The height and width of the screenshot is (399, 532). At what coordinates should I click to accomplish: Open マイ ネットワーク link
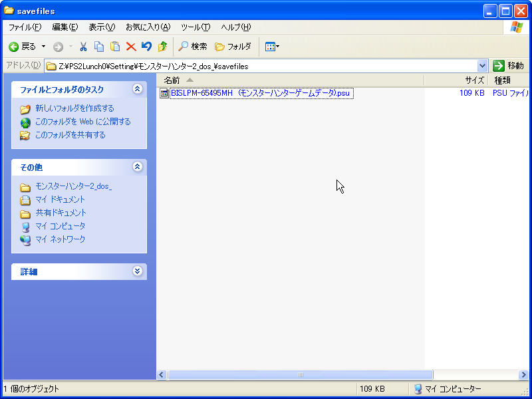[x=60, y=239]
